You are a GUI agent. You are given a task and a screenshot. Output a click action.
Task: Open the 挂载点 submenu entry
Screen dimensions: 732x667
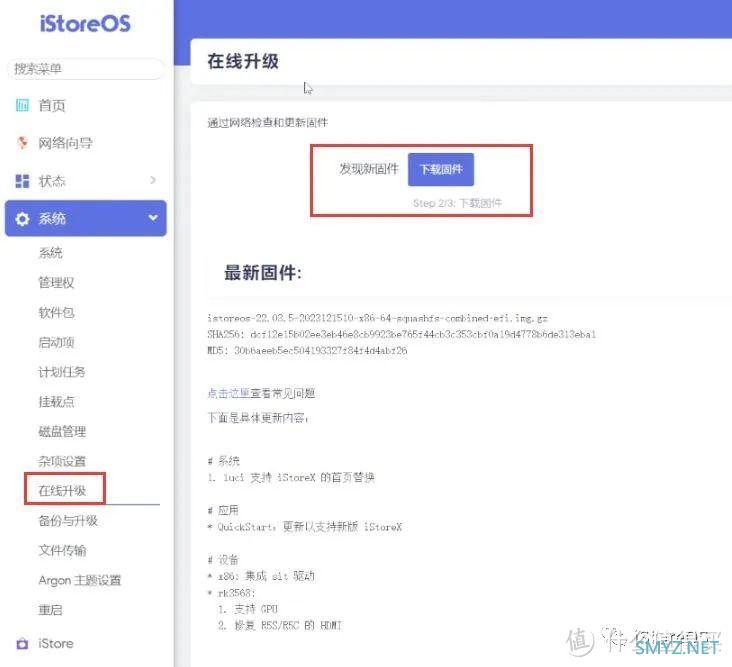point(56,401)
